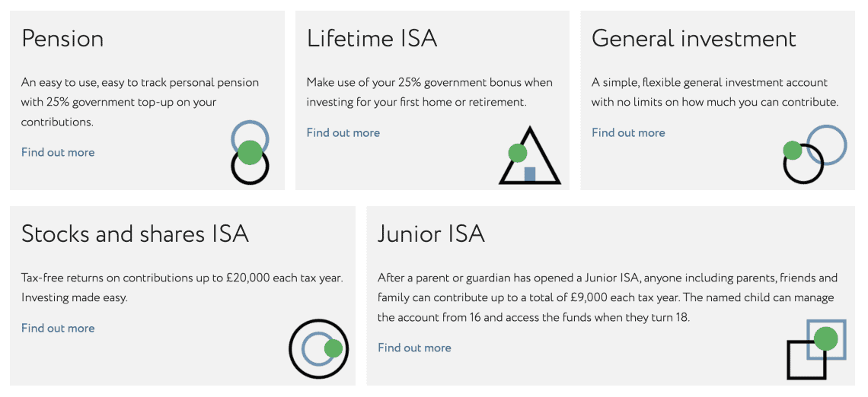Click the Stocks and shares ISA heading

coord(135,233)
